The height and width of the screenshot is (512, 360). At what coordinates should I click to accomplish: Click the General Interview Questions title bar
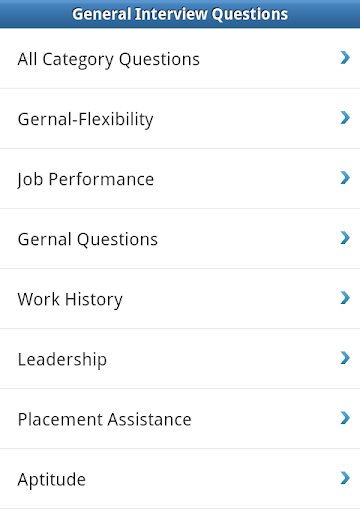tap(180, 14)
